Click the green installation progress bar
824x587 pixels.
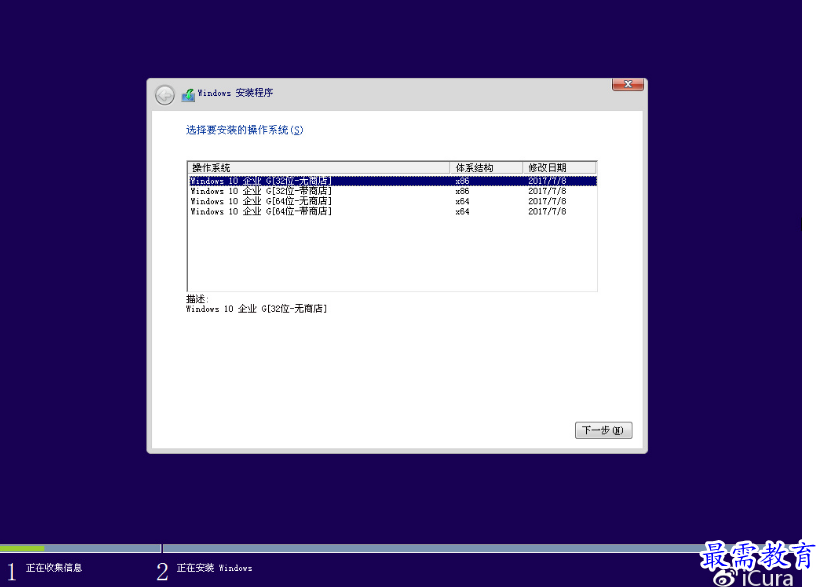[x=22, y=548]
